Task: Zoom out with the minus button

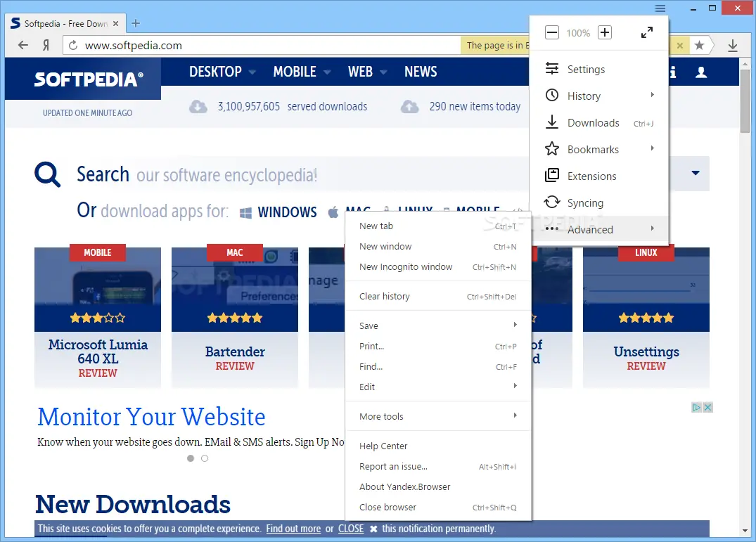Action: pos(551,33)
